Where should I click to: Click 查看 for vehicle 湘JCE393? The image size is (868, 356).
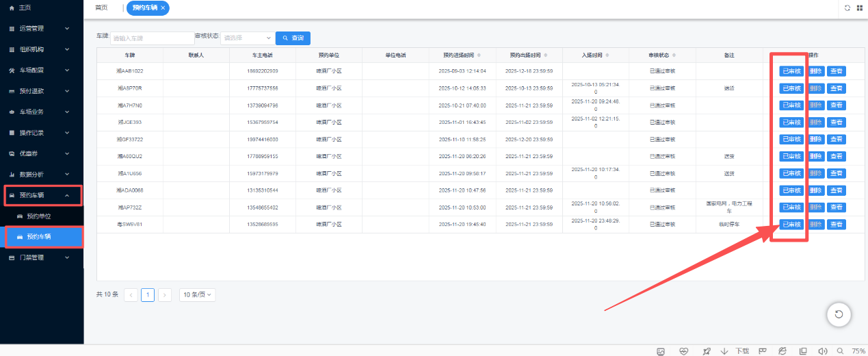click(836, 123)
